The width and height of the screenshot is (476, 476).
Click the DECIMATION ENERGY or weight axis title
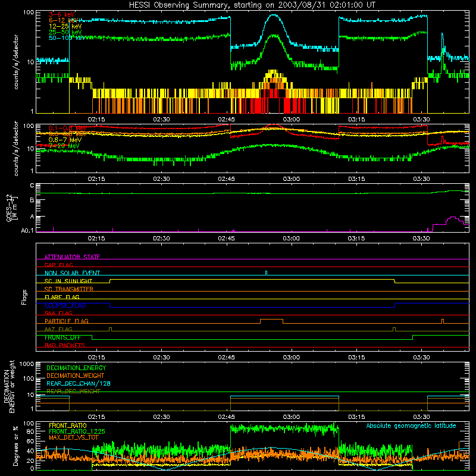tap(9, 387)
